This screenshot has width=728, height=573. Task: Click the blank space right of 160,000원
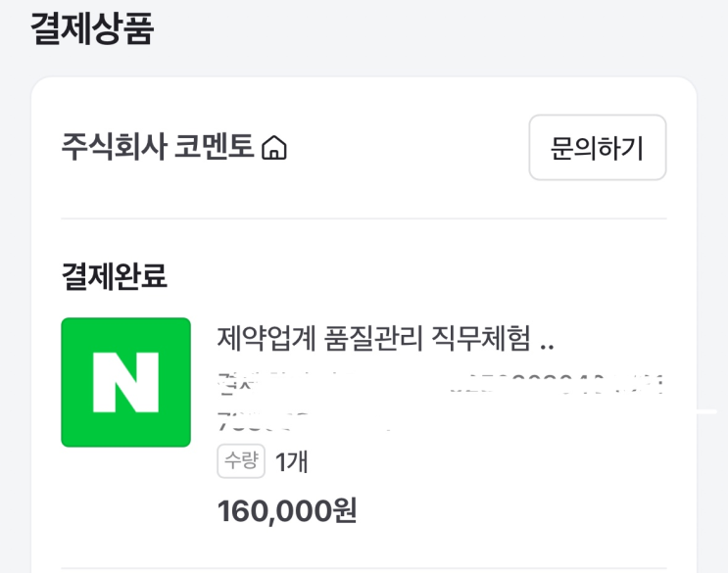pos(510,509)
